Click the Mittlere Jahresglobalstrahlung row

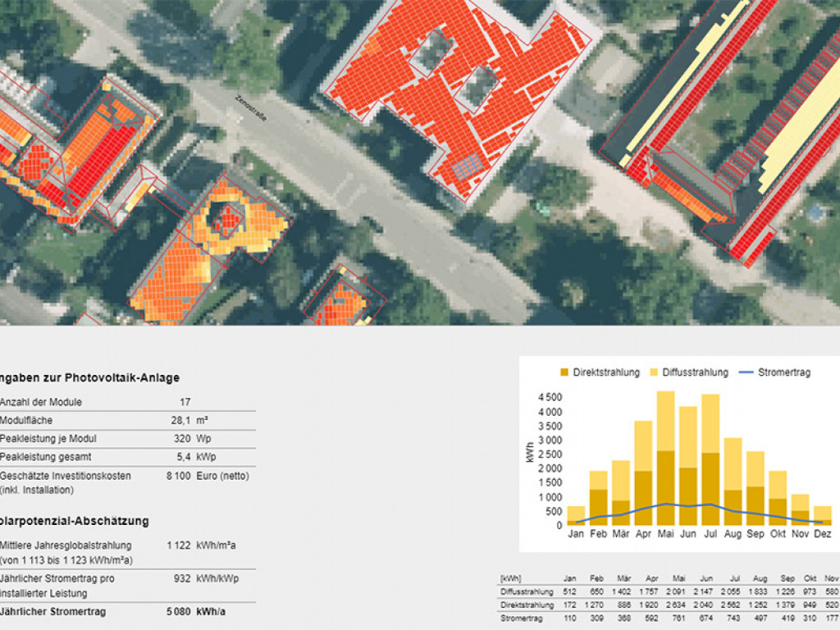[123, 551]
